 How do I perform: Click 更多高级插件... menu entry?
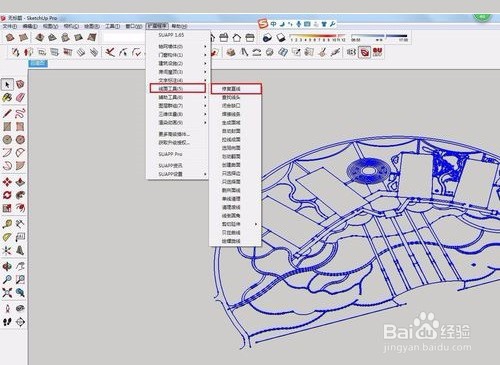pyautogui.click(x=174, y=134)
